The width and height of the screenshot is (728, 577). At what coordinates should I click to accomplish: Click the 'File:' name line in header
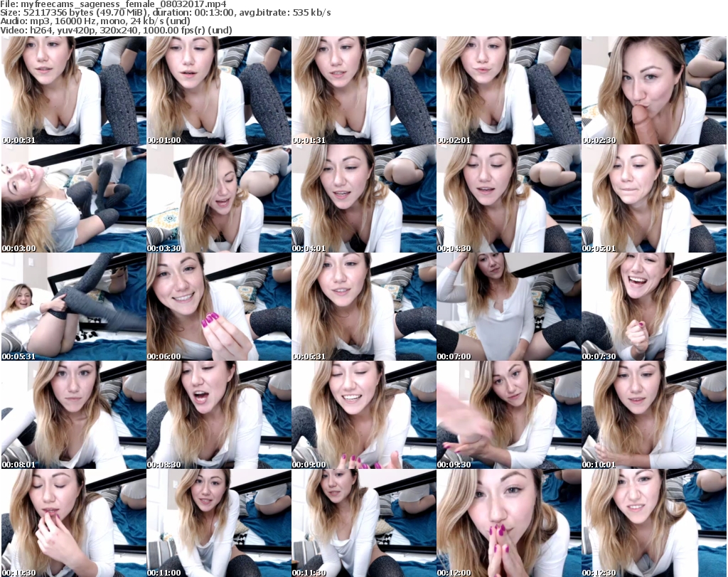(113, 4)
